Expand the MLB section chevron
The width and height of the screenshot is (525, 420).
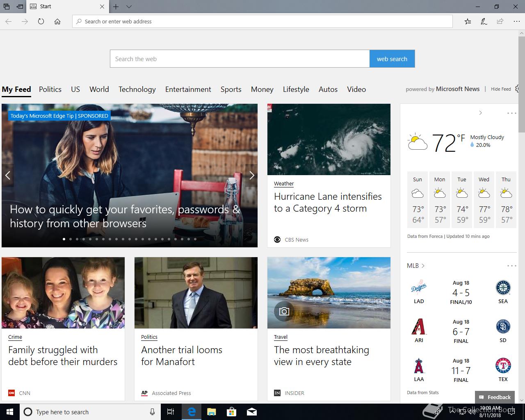(x=423, y=266)
